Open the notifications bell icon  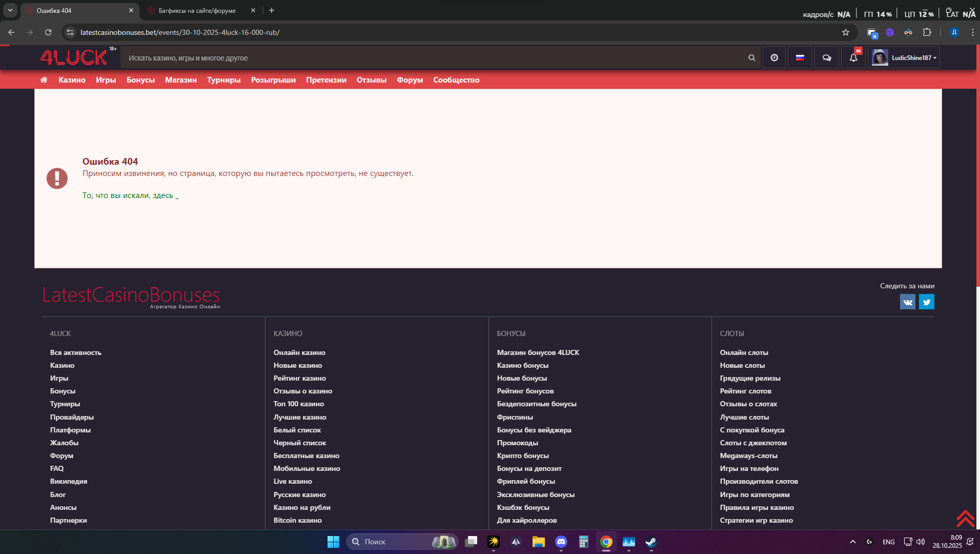point(853,58)
